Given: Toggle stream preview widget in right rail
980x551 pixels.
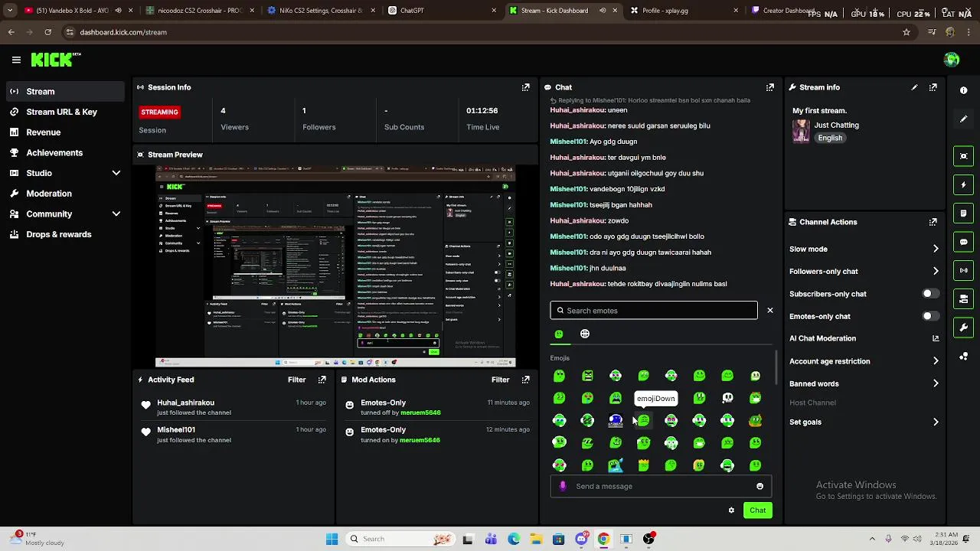Looking at the screenshot, I should point(964,156).
